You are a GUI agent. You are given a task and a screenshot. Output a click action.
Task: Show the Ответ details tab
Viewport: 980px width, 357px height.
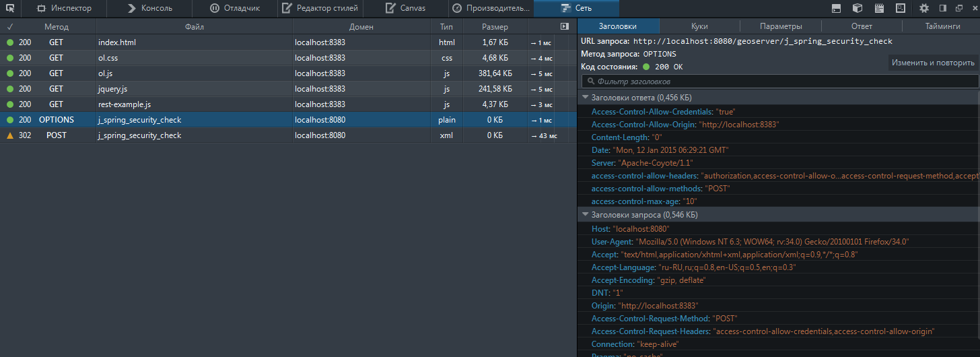[862, 26]
